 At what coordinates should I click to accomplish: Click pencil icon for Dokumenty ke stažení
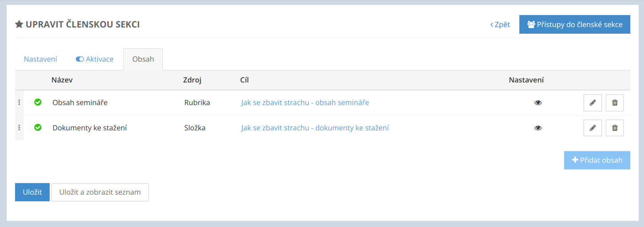coord(593,128)
